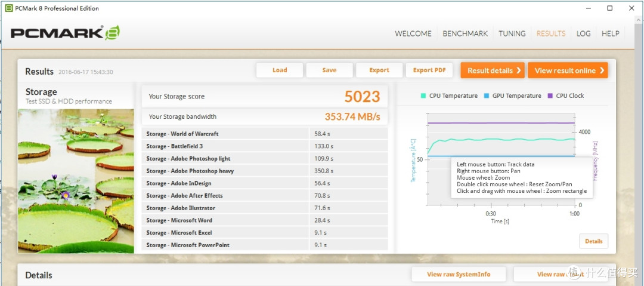
Task: Click Export PDF button
Action: (429, 70)
